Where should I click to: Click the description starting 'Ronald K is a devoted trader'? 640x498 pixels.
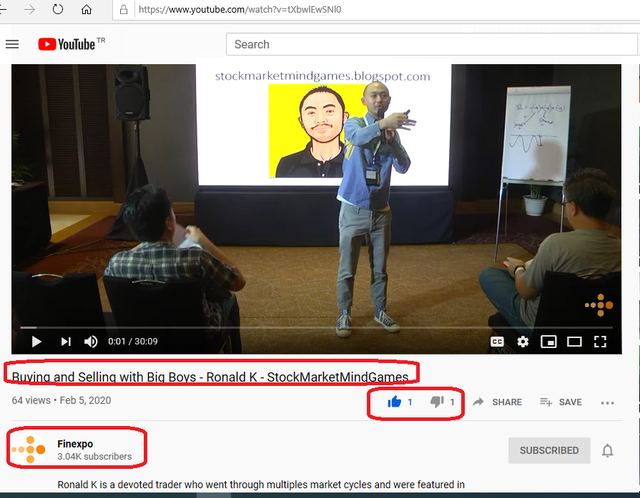[261, 485]
